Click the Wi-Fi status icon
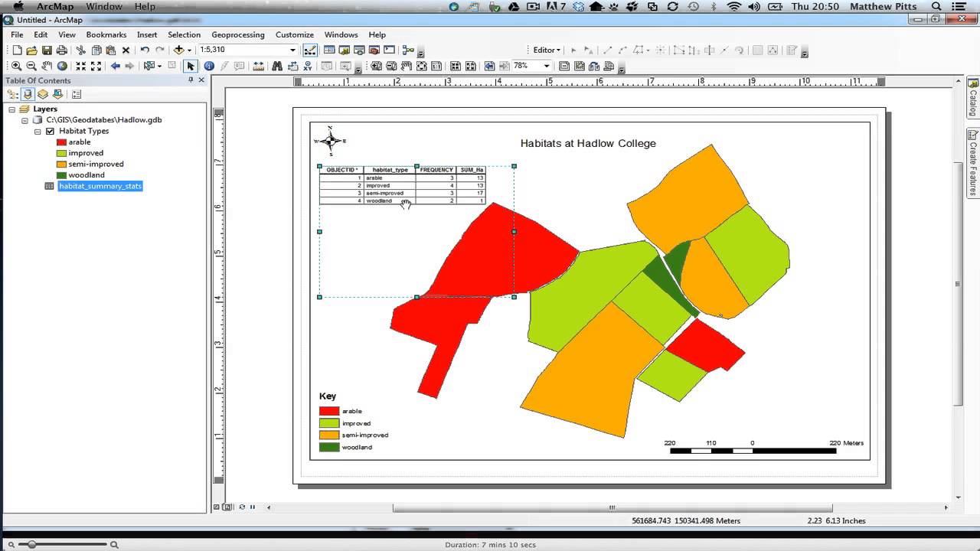This screenshot has width=980, height=551. tap(734, 6)
